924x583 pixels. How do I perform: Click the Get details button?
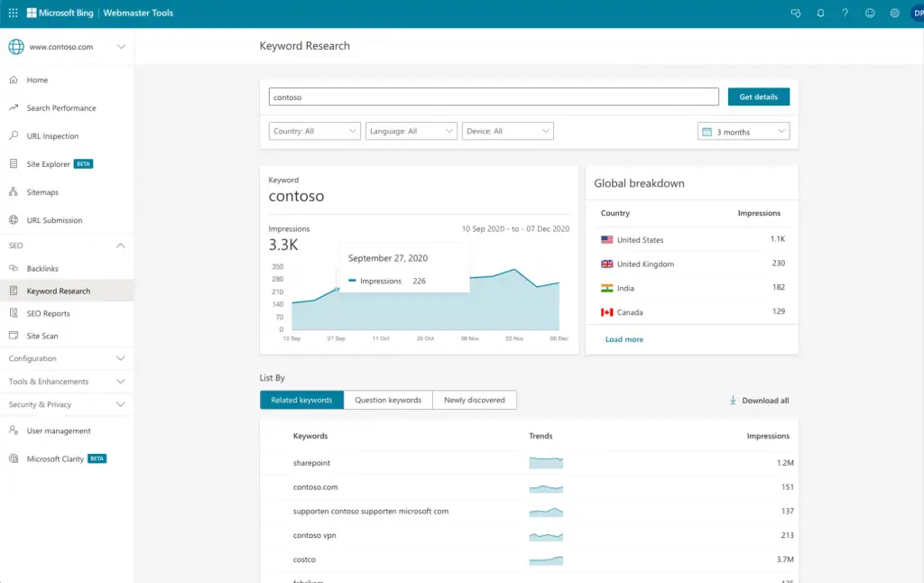[758, 97]
